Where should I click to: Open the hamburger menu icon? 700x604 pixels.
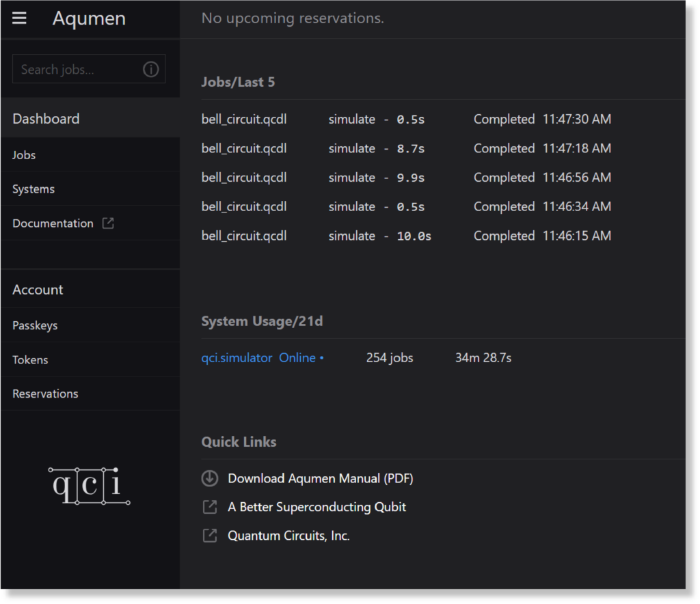coord(19,18)
